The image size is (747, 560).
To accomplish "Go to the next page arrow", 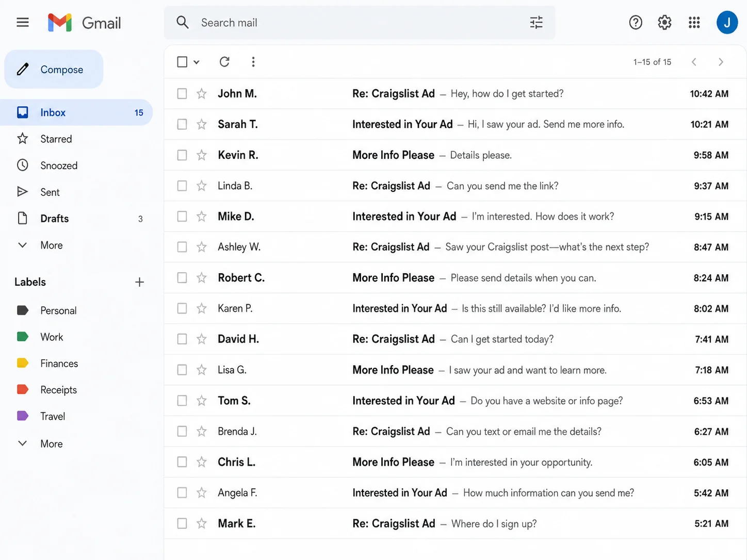I will pos(721,62).
